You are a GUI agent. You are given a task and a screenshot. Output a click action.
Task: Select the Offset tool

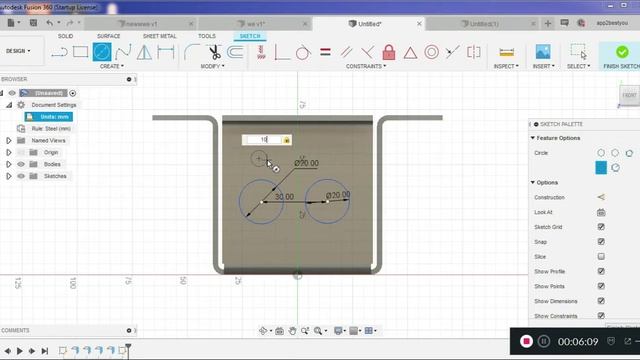(236, 52)
